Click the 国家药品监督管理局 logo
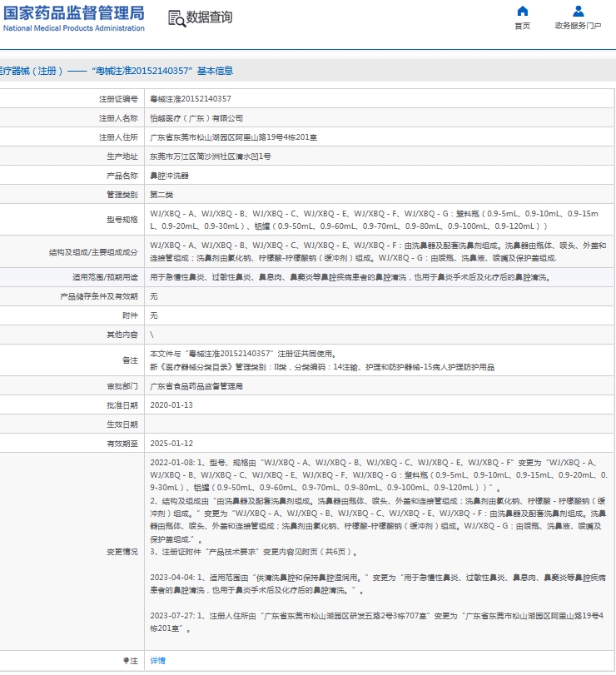 (x=73, y=18)
